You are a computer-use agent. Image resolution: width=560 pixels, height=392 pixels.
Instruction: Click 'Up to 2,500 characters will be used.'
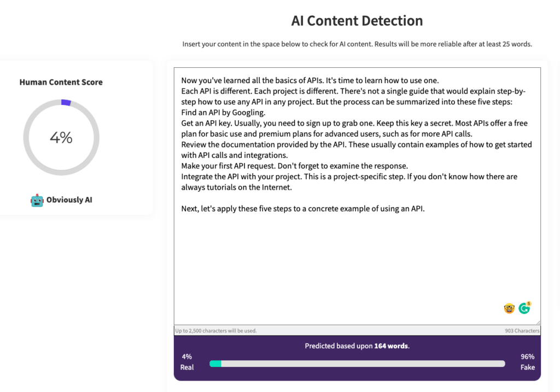coord(216,331)
